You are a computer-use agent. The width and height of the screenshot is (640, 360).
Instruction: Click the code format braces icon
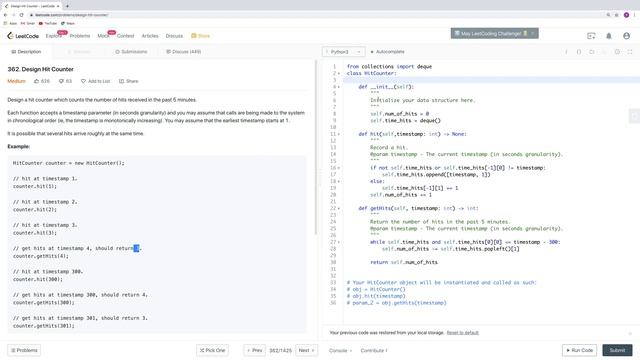[x=579, y=52]
